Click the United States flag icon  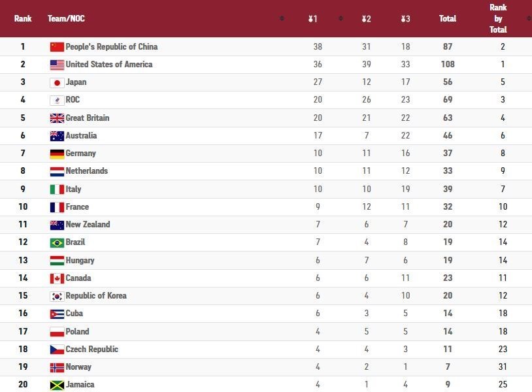coord(57,65)
